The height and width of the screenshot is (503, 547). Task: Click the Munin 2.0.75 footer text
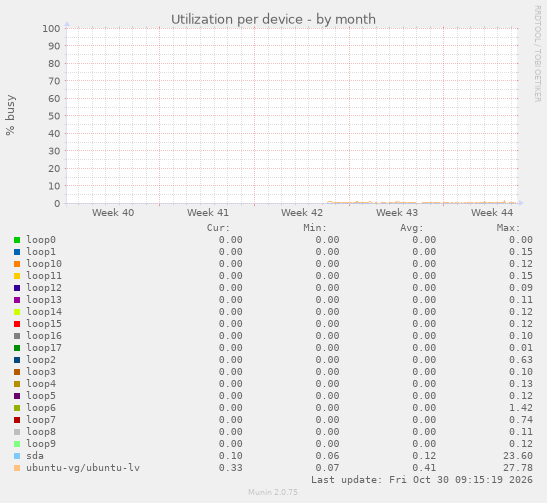coord(273,492)
